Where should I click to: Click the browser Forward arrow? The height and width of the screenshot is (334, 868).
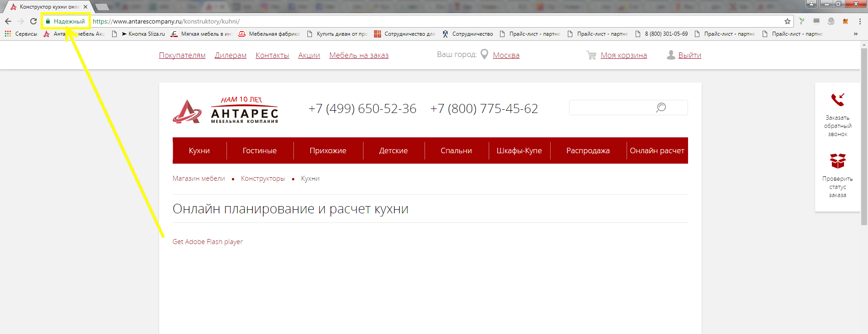(21, 21)
